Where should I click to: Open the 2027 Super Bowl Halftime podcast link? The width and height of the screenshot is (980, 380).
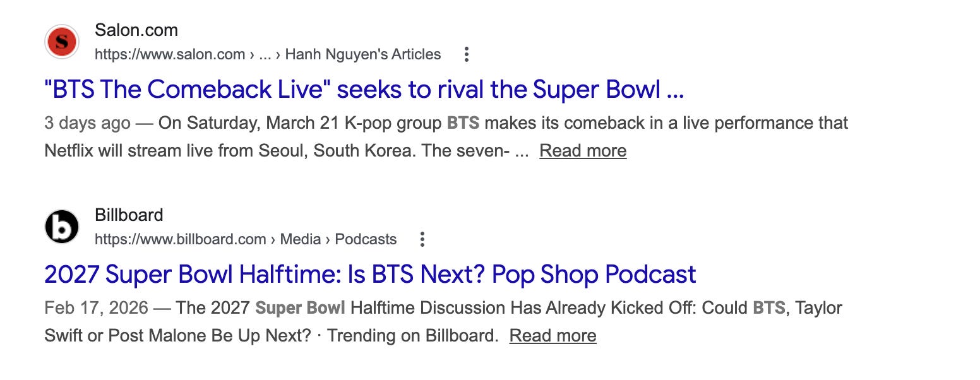[370, 274]
